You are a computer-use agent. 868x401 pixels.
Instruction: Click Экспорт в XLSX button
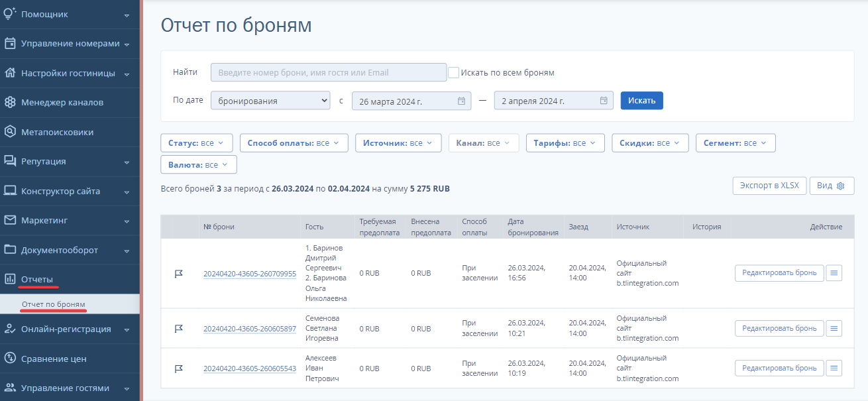click(769, 186)
